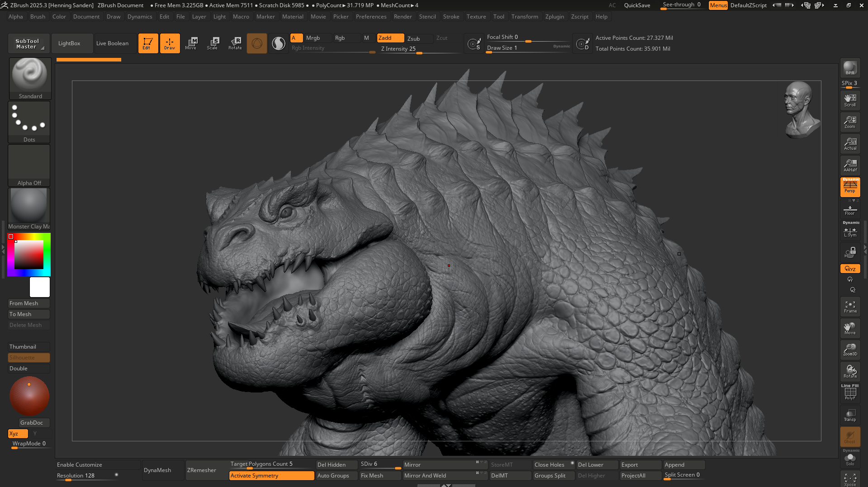Toggle Ghost transparency icon

(x=850, y=437)
